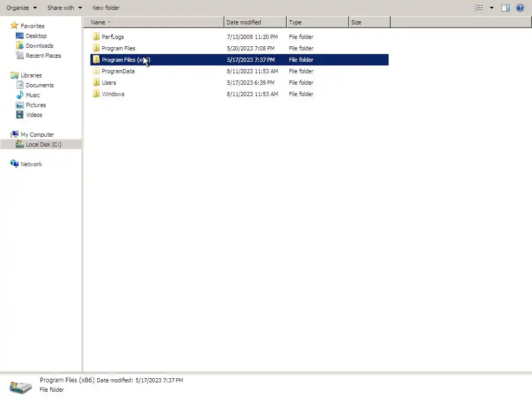Sort by the Type column header

click(x=317, y=22)
